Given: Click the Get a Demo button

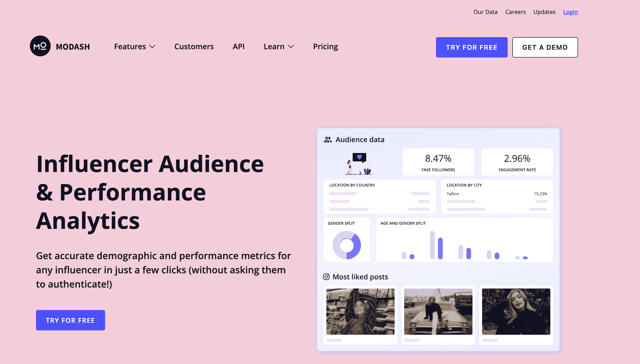Looking at the screenshot, I should point(545,47).
